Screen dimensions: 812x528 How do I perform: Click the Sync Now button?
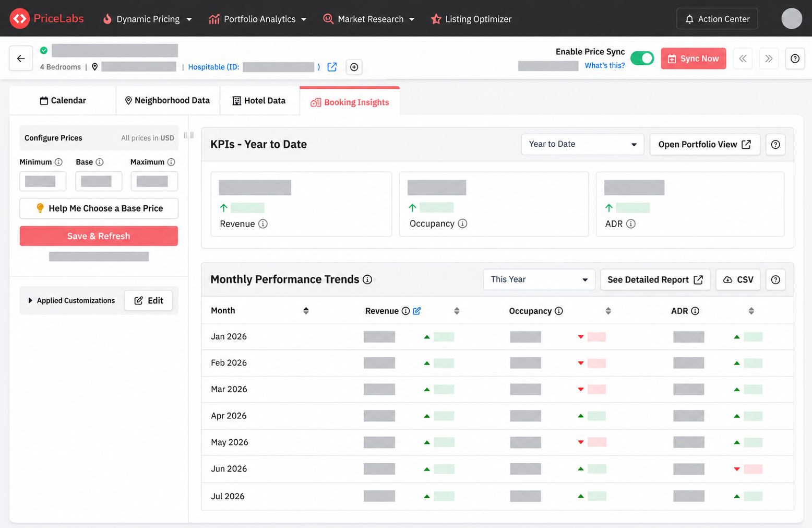(x=693, y=58)
